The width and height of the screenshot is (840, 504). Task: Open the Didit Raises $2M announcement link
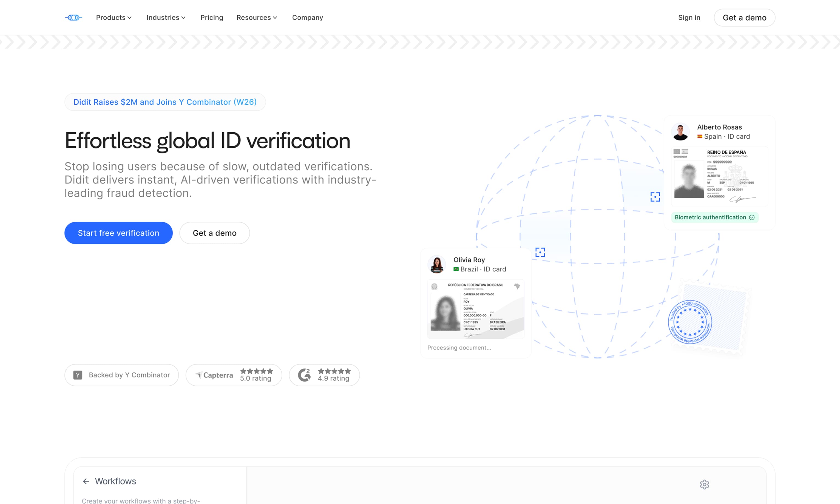pyautogui.click(x=165, y=102)
